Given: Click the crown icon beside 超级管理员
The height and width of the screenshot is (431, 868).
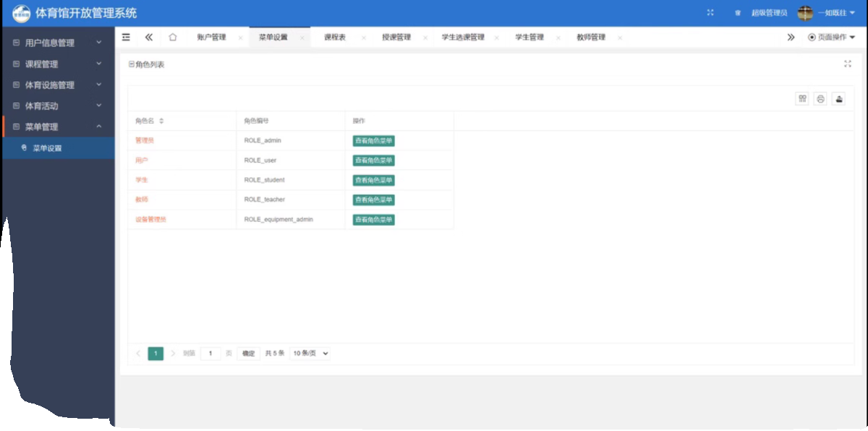Looking at the screenshot, I should pos(738,13).
